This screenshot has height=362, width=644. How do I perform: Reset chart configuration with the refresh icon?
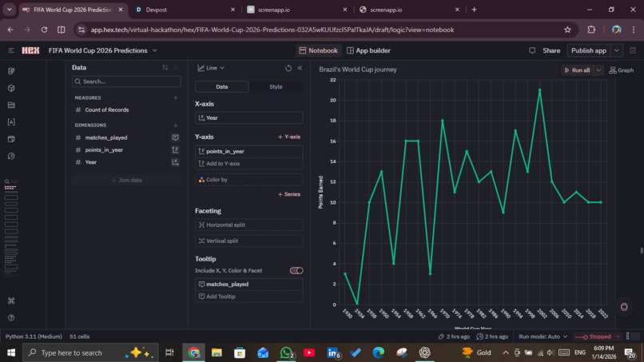tap(288, 68)
